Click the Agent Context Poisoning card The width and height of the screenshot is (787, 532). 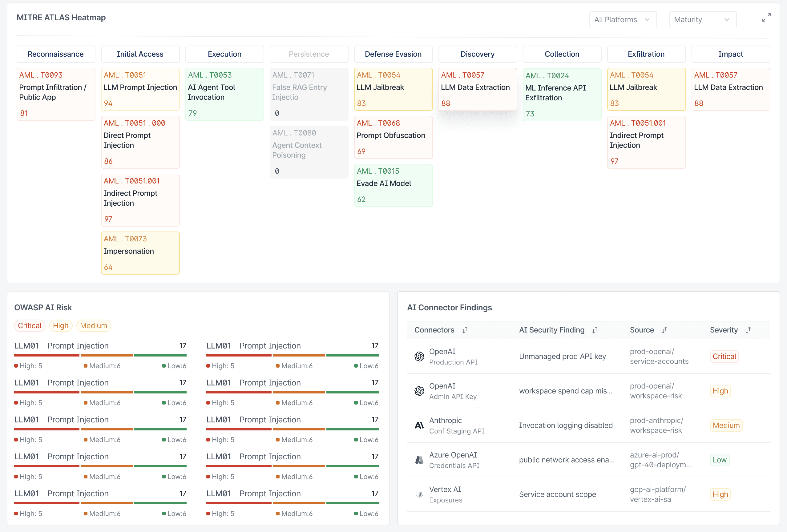[309, 152]
